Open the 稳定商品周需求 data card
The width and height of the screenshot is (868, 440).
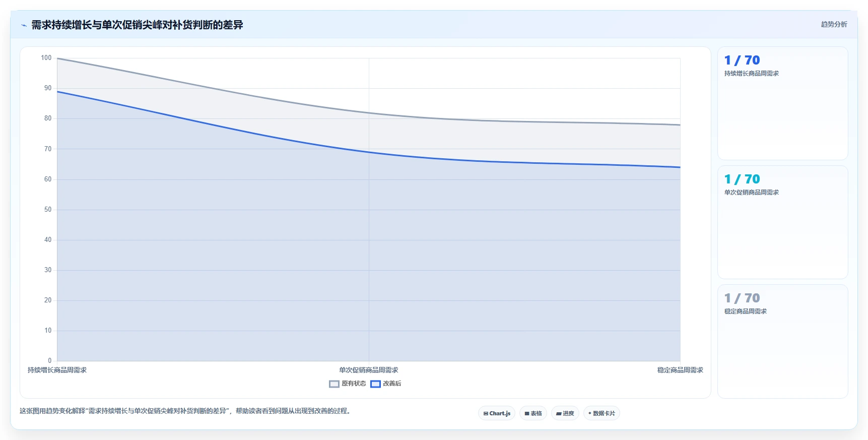click(783, 342)
